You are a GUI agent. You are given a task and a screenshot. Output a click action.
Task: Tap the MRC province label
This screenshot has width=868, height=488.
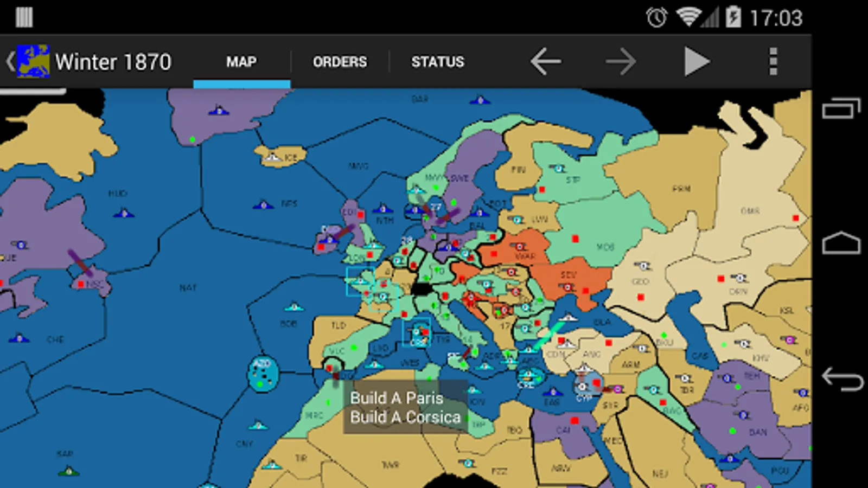[x=314, y=415]
